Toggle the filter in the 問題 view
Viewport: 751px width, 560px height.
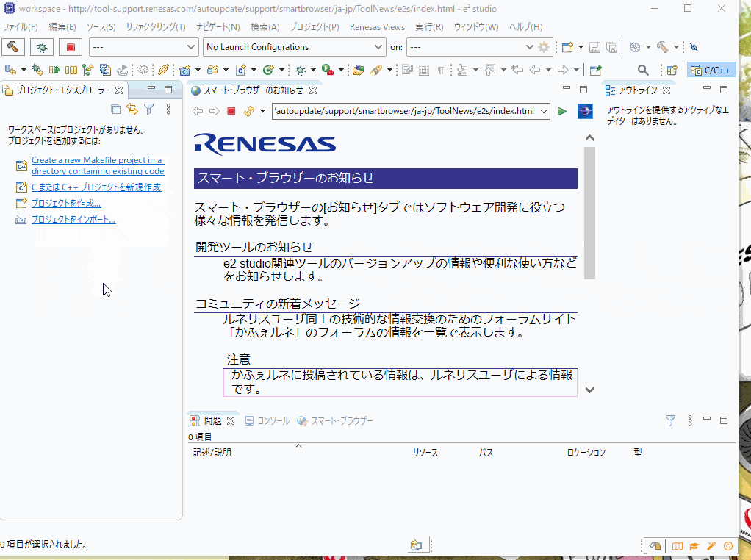click(x=670, y=420)
